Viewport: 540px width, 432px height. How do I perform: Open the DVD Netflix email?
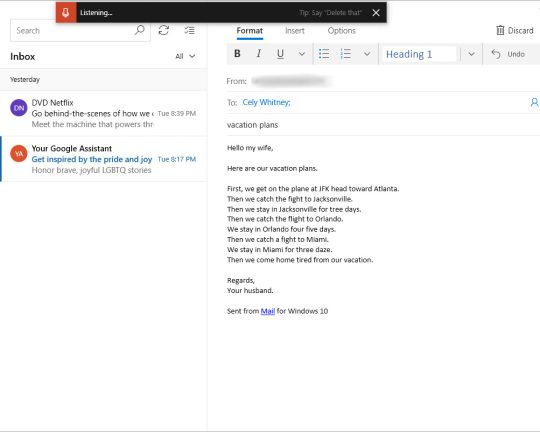pyautogui.click(x=104, y=114)
